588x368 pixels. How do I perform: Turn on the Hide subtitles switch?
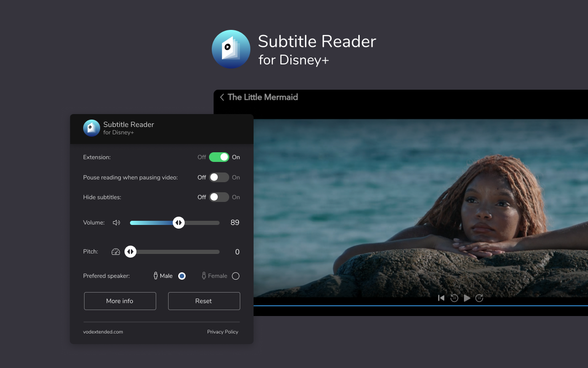tap(219, 197)
